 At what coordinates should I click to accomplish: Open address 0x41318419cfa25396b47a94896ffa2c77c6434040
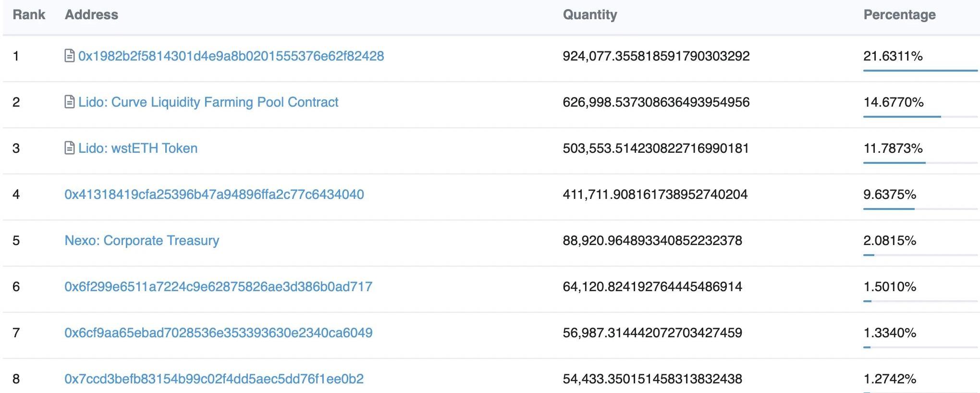click(214, 195)
